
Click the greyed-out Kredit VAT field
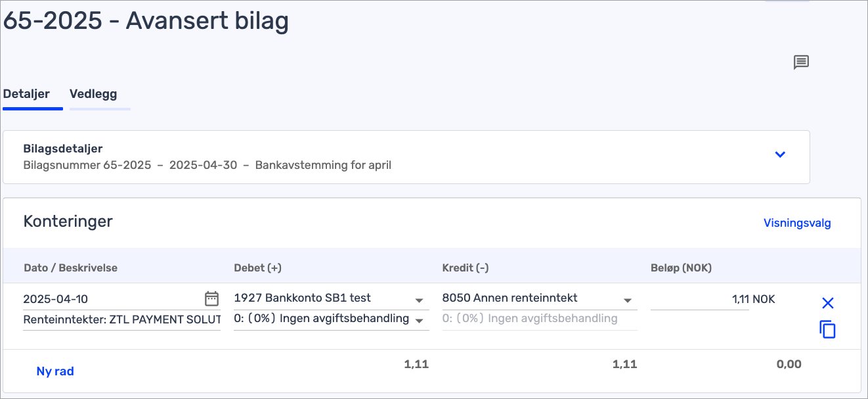(x=530, y=319)
